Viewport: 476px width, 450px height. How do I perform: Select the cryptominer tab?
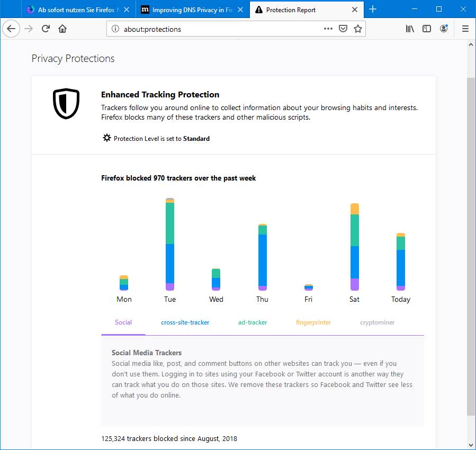tap(378, 322)
